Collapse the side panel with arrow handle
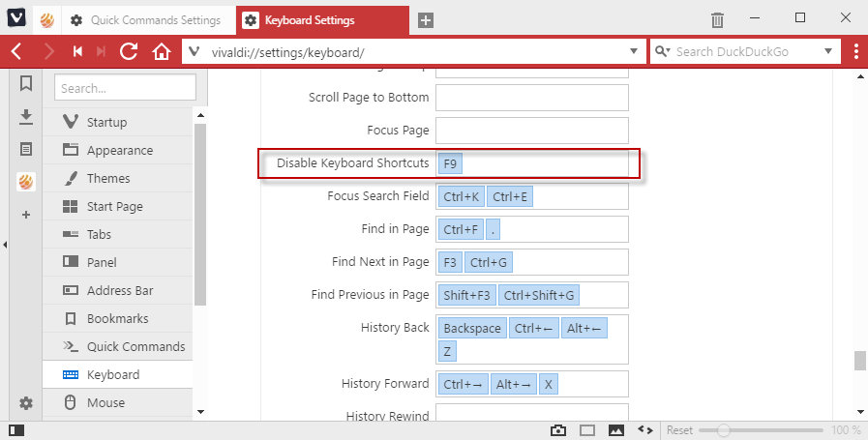This screenshot has width=868, height=440. tap(5, 244)
